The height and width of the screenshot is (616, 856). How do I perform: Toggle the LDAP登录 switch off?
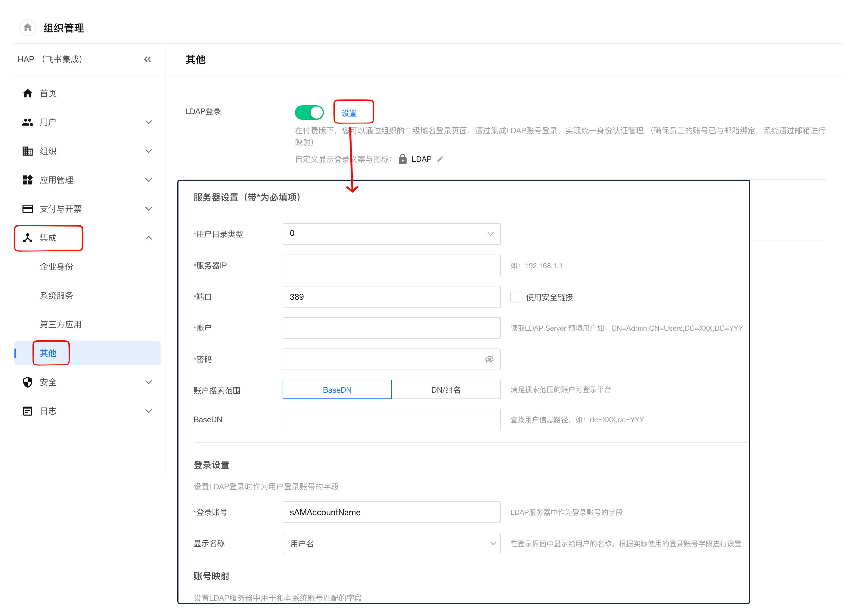click(x=309, y=113)
